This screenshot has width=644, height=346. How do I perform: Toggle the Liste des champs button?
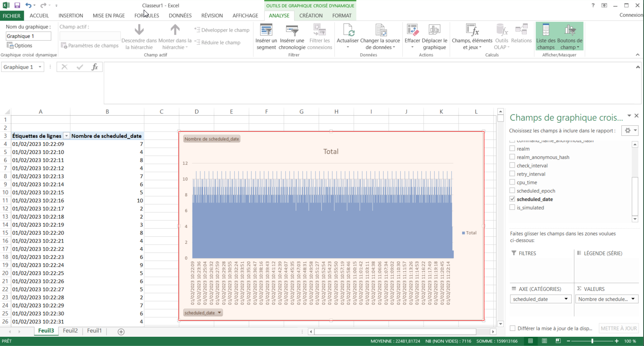[x=546, y=36]
